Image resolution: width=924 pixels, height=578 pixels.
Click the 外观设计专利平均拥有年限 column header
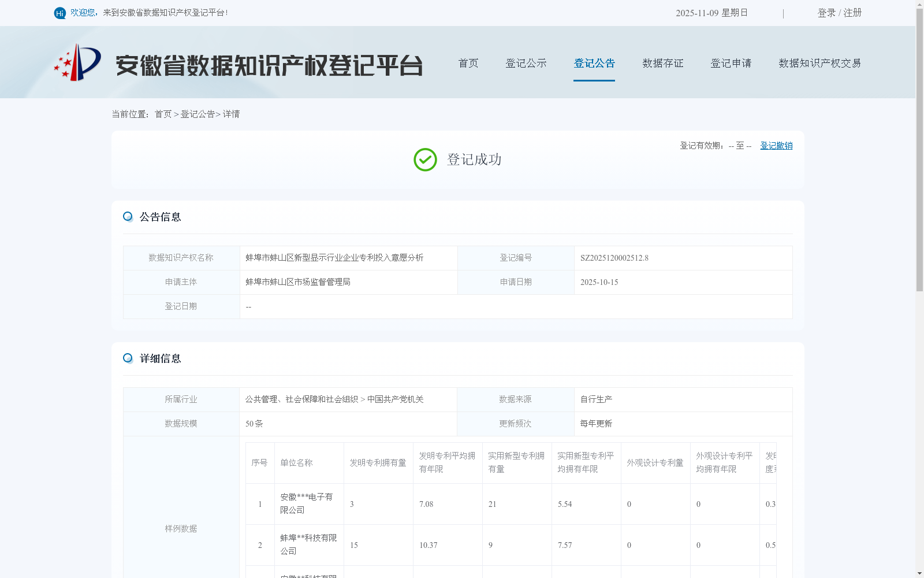coord(725,463)
